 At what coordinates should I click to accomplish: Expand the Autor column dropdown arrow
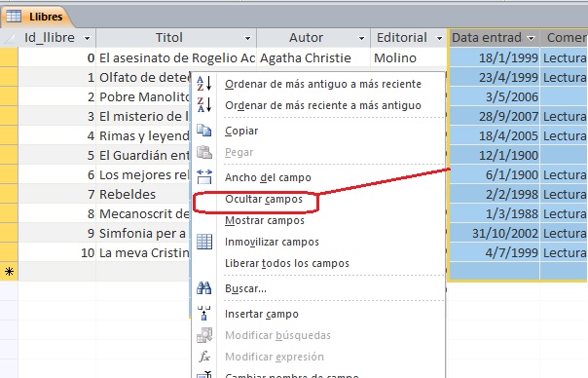[361, 38]
